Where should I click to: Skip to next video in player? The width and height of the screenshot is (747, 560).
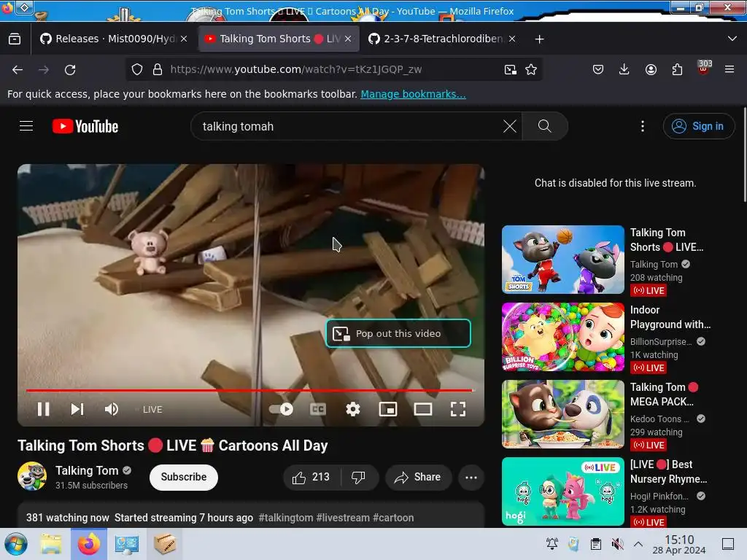77,409
